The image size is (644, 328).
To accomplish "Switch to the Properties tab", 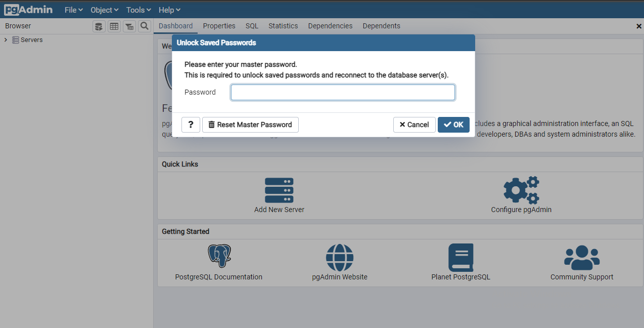I will [x=219, y=26].
